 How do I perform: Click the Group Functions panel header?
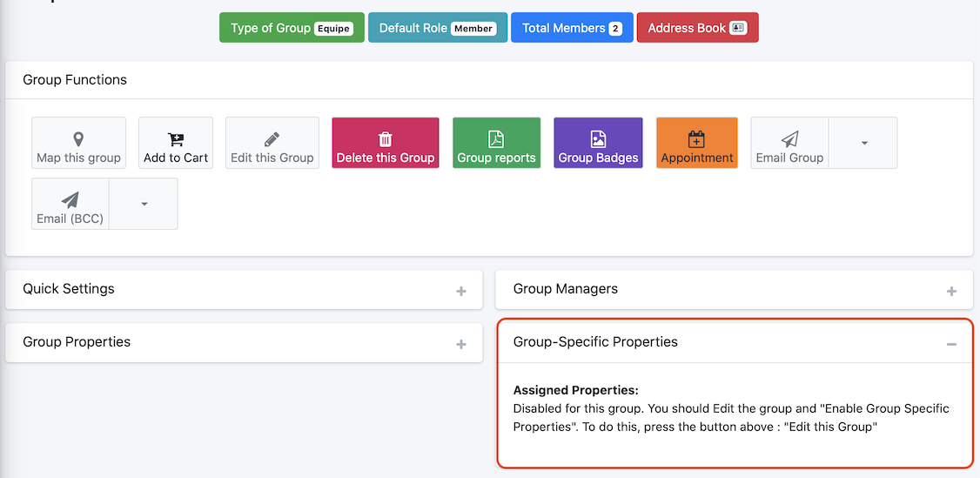pos(489,80)
